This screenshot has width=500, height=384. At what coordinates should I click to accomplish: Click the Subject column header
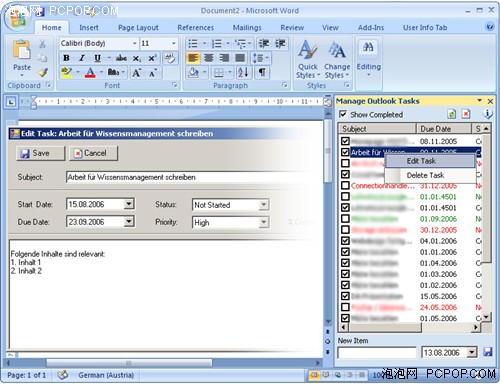pos(378,129)
